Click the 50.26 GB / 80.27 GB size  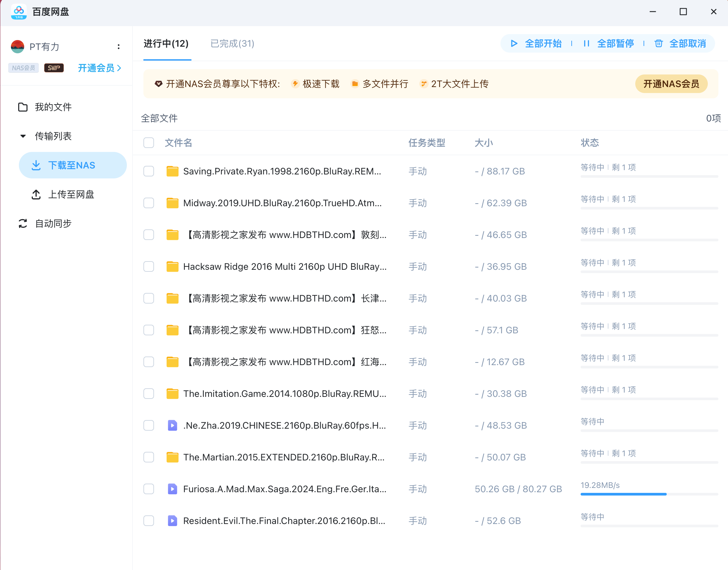(x=518, y=489)
